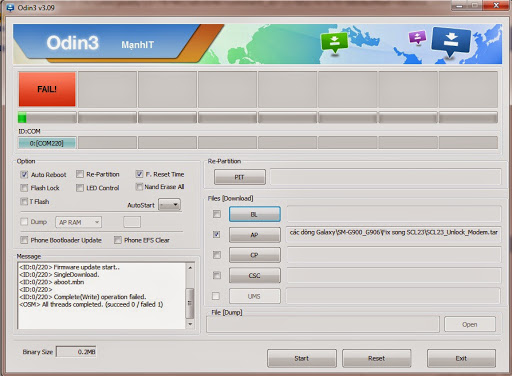The width and height of the screenshot is (512, 376).
Task: Untick the checkbox beside the AP button
Action: pyautogui.click(x=217, y=234)
